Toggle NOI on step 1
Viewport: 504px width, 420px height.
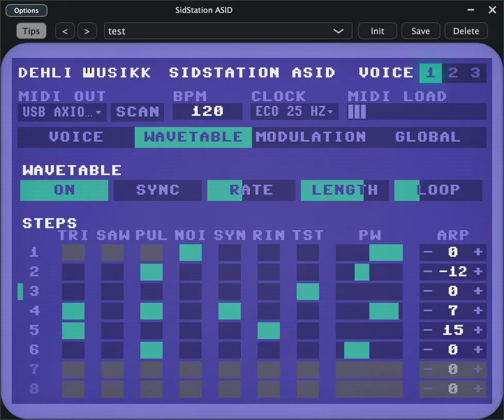[191, 252]
